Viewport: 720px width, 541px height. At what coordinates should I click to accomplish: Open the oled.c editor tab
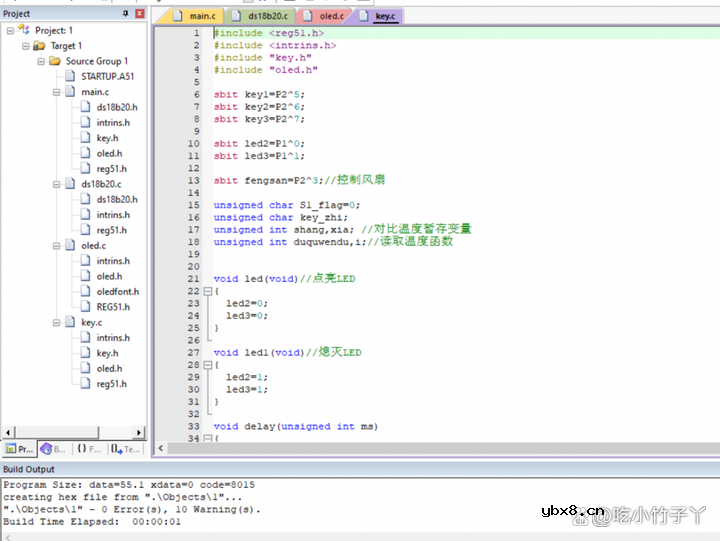point(331,17)
